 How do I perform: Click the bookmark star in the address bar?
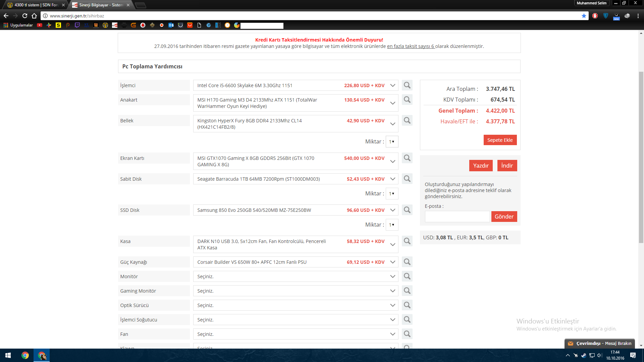click(x=584, y=16)
